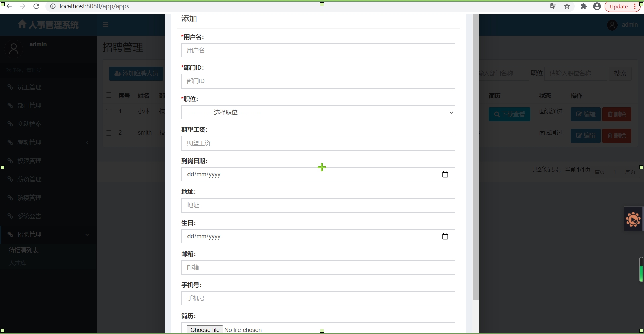
Task: Click the 添加应聘人员 button
Action: click(136, 73)
